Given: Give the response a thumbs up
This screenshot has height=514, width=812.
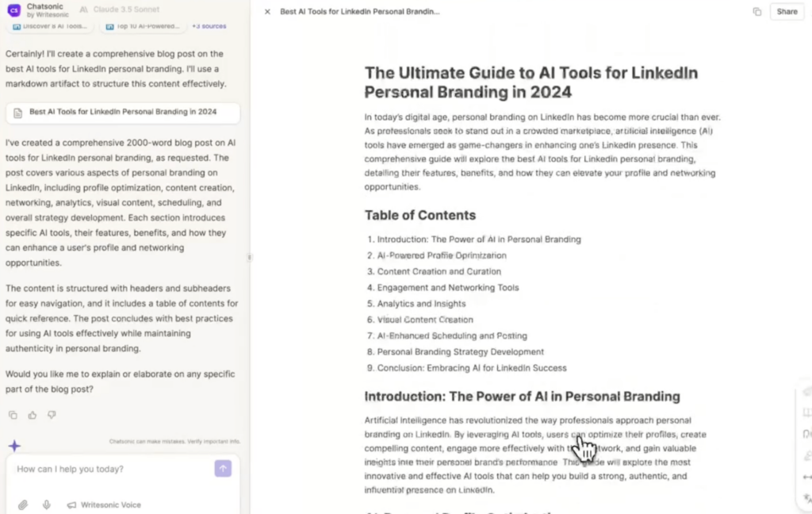Looking at the screenshot, I should 32,415.
